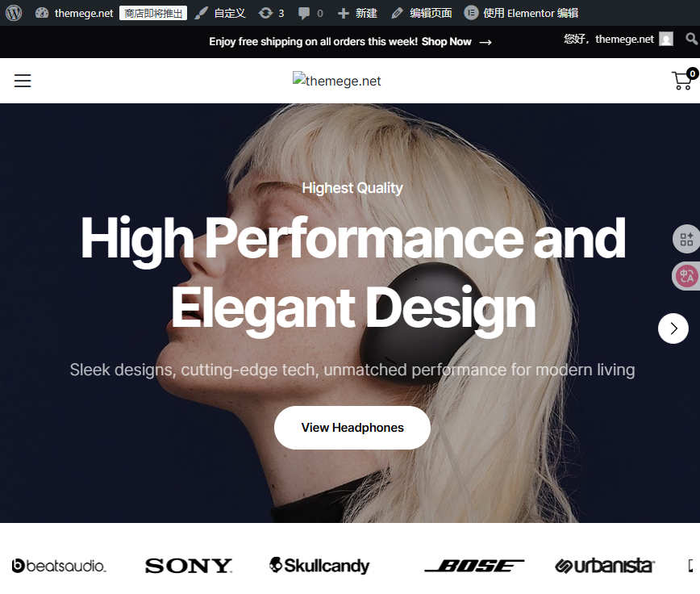
Task: Click the 商店即将推出 store notice badge
Action: (153, 14)
